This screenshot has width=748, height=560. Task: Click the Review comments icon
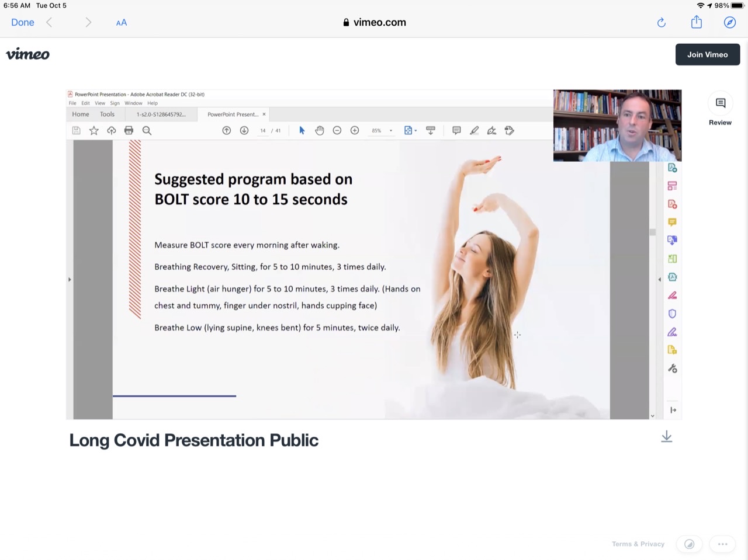tap(720, 104)
